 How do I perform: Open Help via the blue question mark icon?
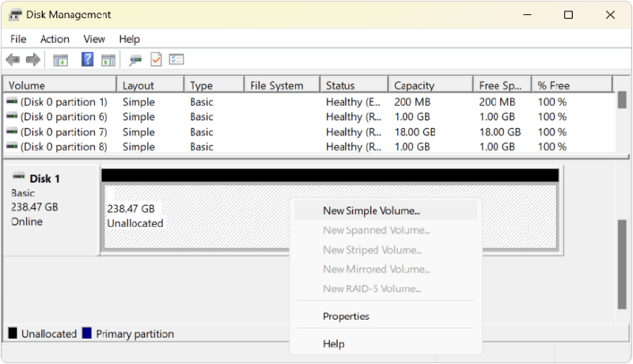coord(87,59)
